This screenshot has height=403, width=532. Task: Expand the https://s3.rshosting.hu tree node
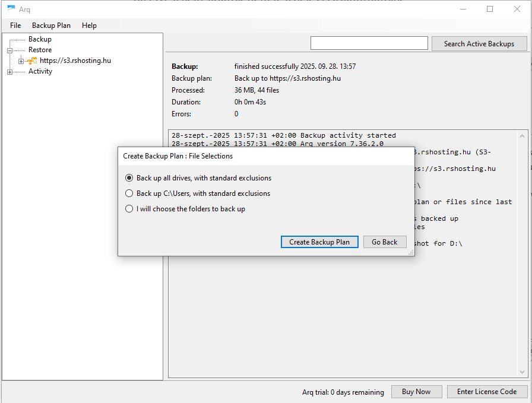[21, 61]
